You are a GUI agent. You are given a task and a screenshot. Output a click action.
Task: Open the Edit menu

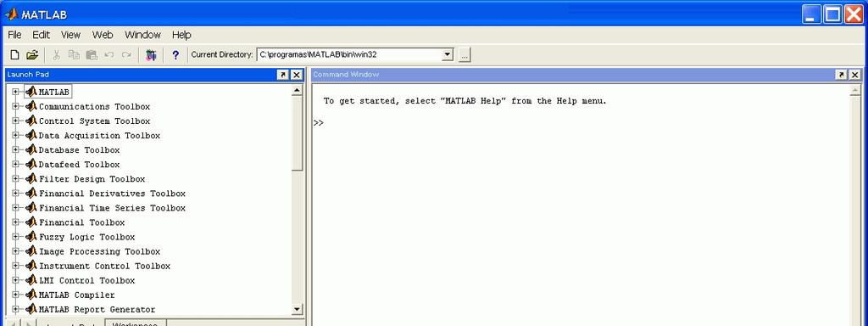pos(41,34)
